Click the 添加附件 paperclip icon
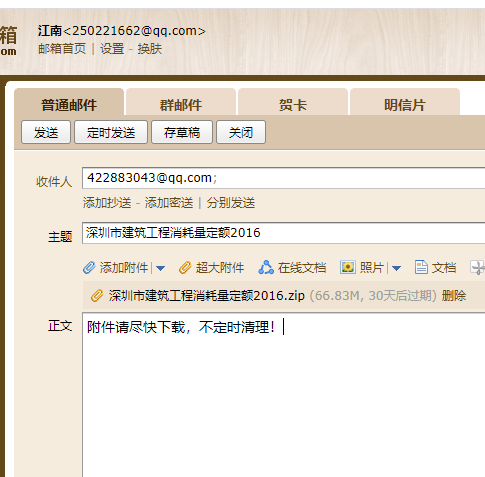The height and width of the screenshot is (477, 485). click(89, 268)
